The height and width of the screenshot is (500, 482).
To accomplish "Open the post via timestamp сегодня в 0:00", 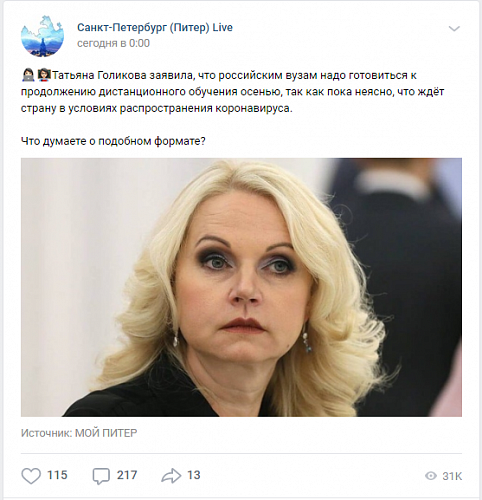I will [113, 43].
